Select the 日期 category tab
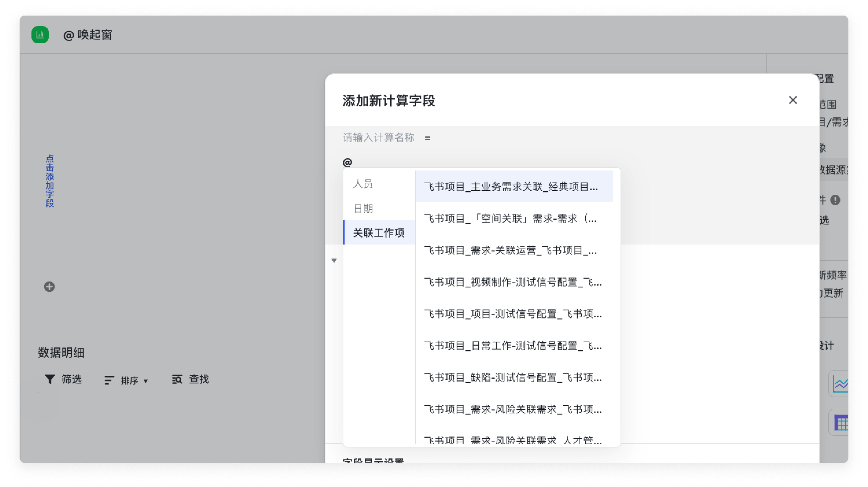868x487 pixels. click(x=379, y=208)
